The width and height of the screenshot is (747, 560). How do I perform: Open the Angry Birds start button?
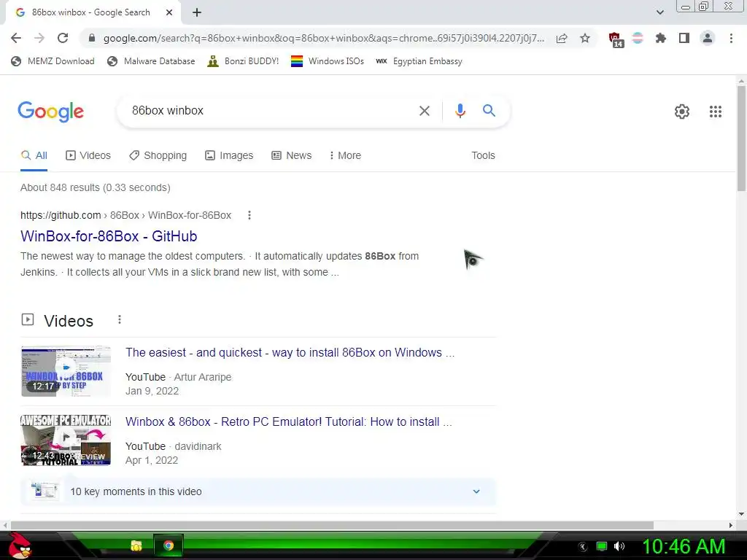pyautogui.click(x=20, y=545)
